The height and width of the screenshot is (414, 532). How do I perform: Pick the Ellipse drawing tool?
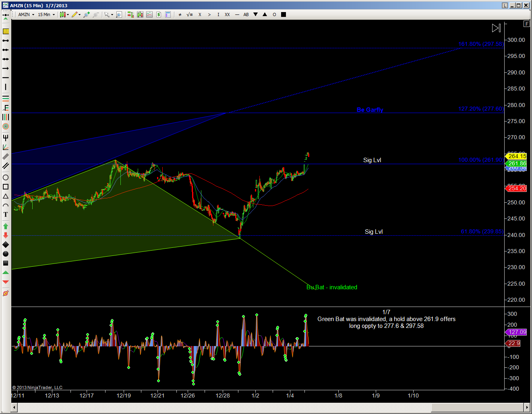[6, 177]
